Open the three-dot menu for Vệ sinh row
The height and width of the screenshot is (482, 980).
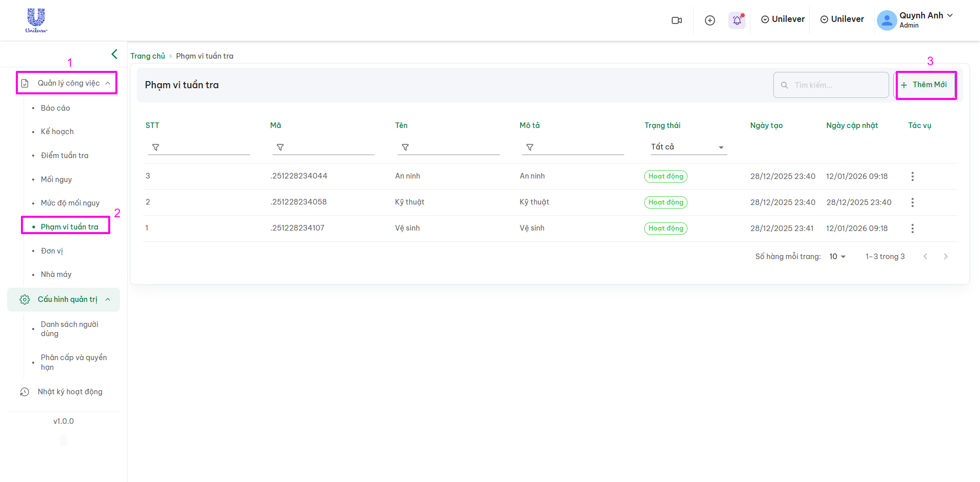pos(912,229)
